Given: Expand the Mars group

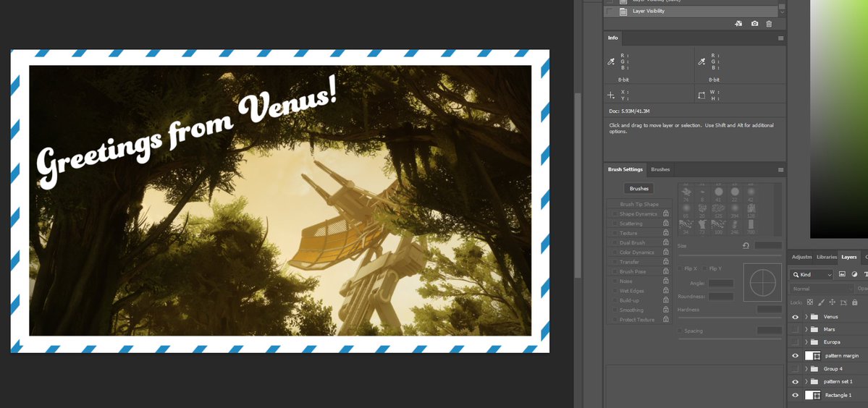Looking at the screenshot, I should [806, 329].
